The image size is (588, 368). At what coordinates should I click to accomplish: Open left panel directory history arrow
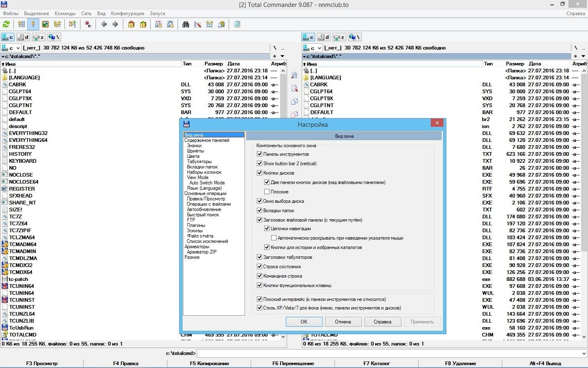(x=282, y=56)
